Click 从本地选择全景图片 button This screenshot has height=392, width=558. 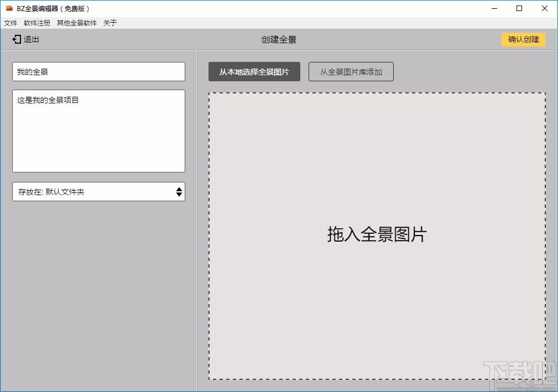[x=254, y=72]
